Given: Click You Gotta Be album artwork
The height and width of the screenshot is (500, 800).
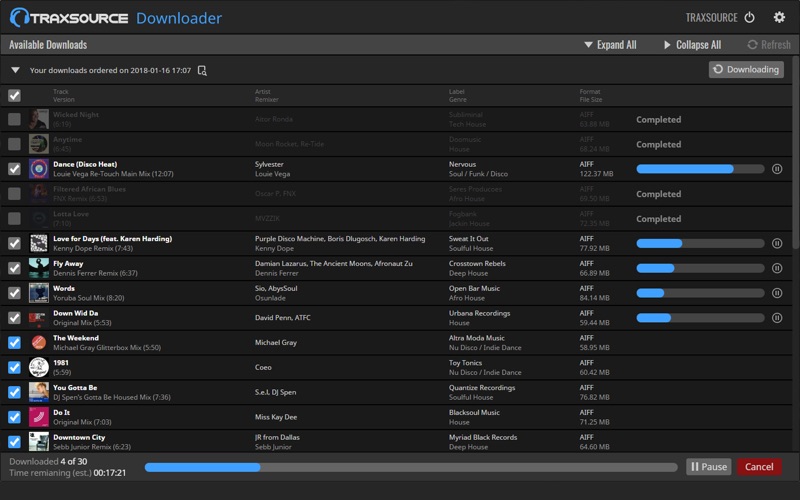Looking at the screenshot, I should tap(39, 392).
